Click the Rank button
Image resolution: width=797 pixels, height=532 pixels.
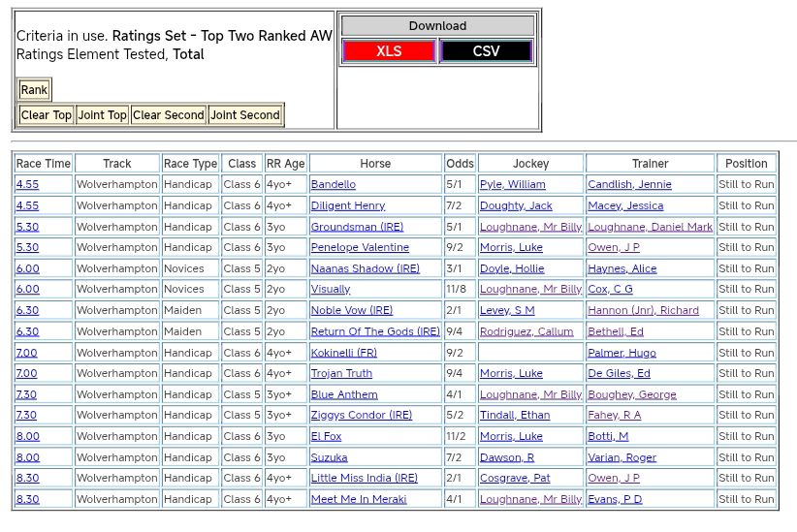34,90
